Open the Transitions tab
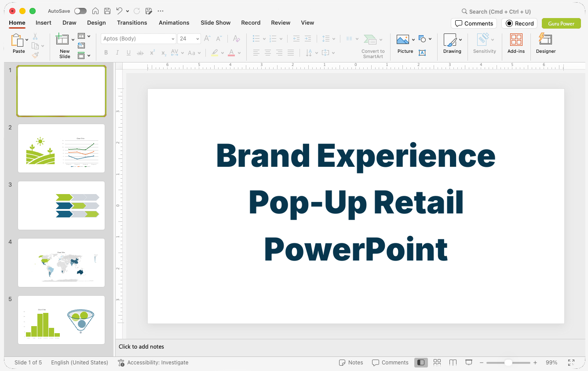The width and height of the screenshot is (588, 371). [x=132, y=22]
